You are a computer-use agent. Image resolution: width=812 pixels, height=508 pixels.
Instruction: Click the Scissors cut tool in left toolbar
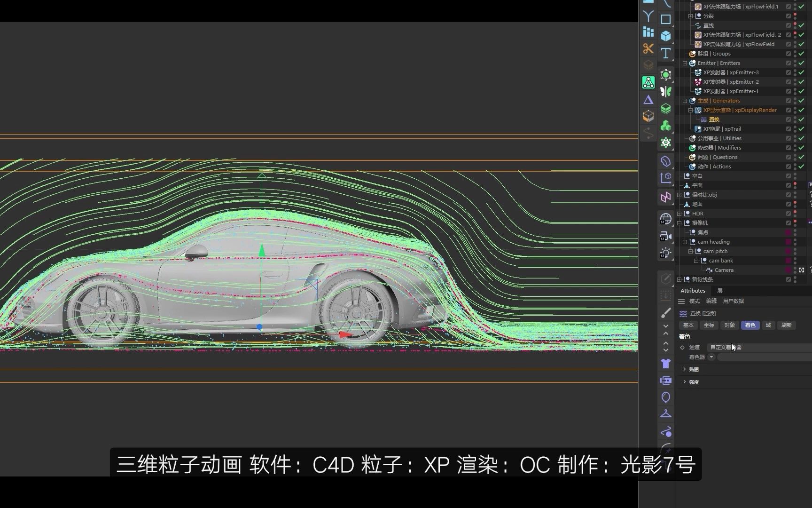648,48
